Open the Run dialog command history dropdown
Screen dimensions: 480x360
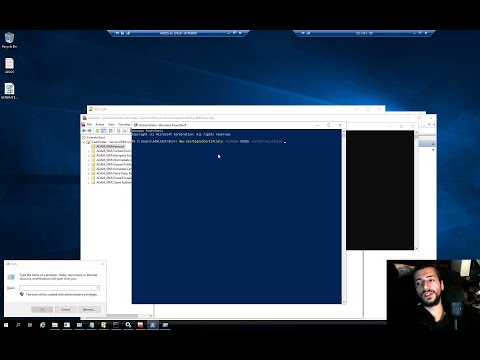tap(97, 288)
